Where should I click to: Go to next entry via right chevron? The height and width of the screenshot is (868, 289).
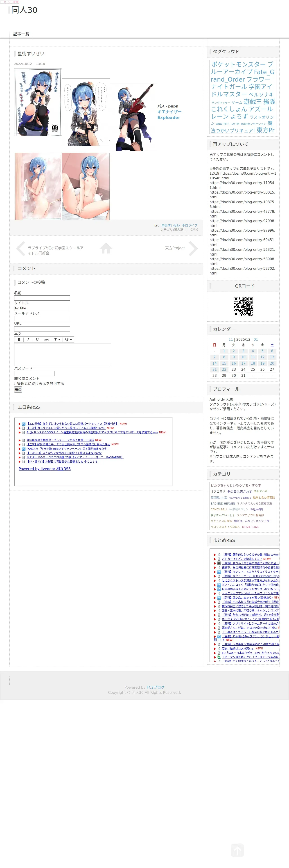[x=193, y=249]
